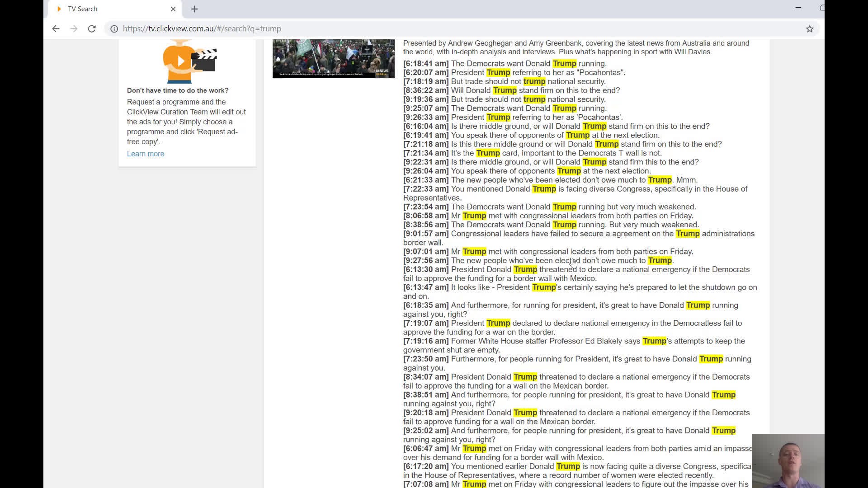Viewport: 868px width, 488px height.
Task: Bookmark this page with star icon
Action: [809, 28]
